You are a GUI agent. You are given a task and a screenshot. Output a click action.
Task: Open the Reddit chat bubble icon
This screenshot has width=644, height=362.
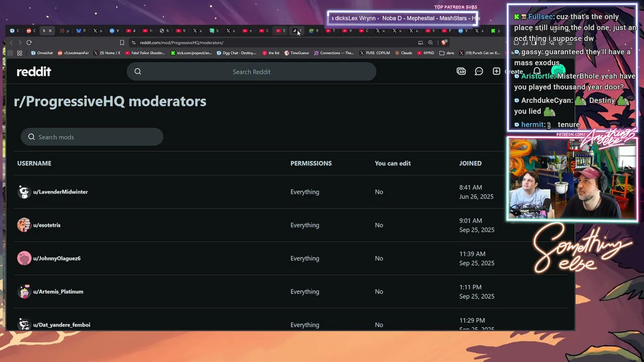(479, 71)
